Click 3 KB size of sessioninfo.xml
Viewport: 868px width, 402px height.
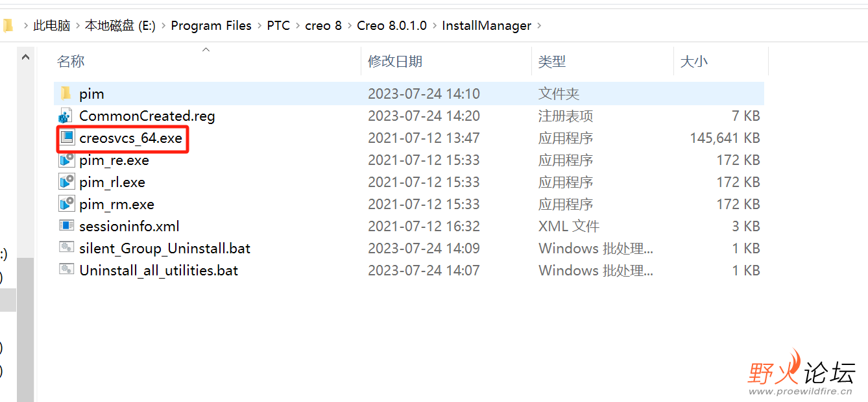(x=746, y=227)
